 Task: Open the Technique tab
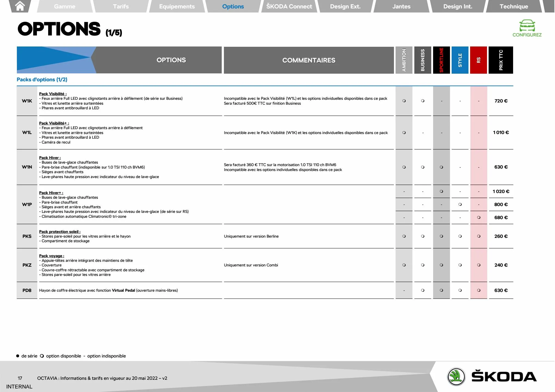(514, 6)
